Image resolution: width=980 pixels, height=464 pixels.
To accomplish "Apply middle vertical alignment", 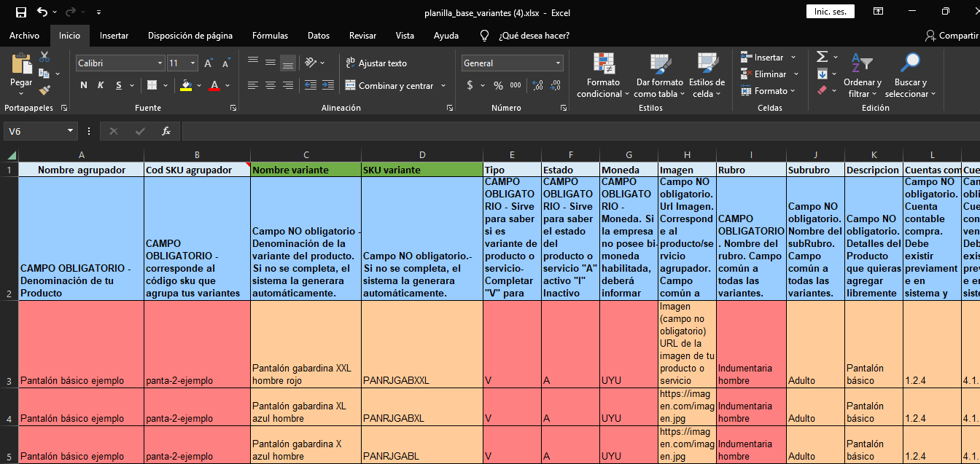I will coord(271,63).
